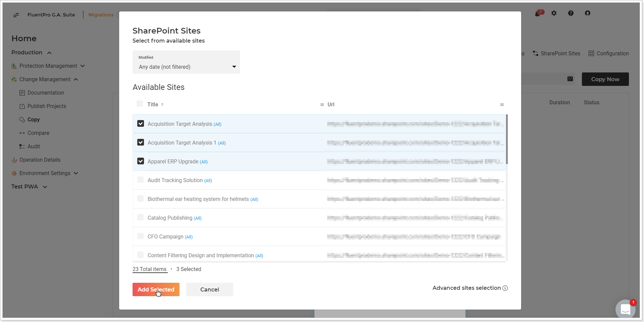The height and width of the screenshot is (322, 644).
Task: Expand Protection Management chevron
Action: click(83, 66)
